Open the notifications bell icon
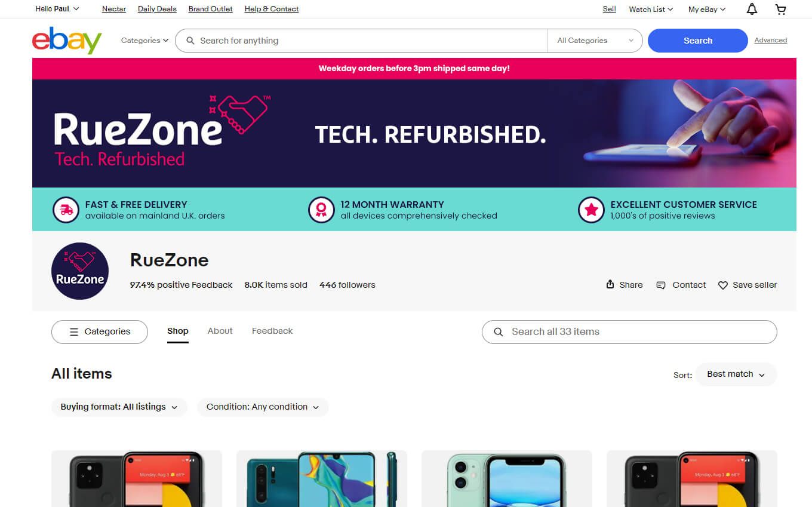 click(x=752, y=9)
